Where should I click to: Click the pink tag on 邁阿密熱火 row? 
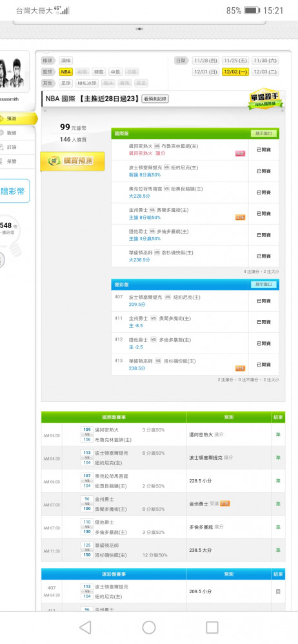pos(240,153)
